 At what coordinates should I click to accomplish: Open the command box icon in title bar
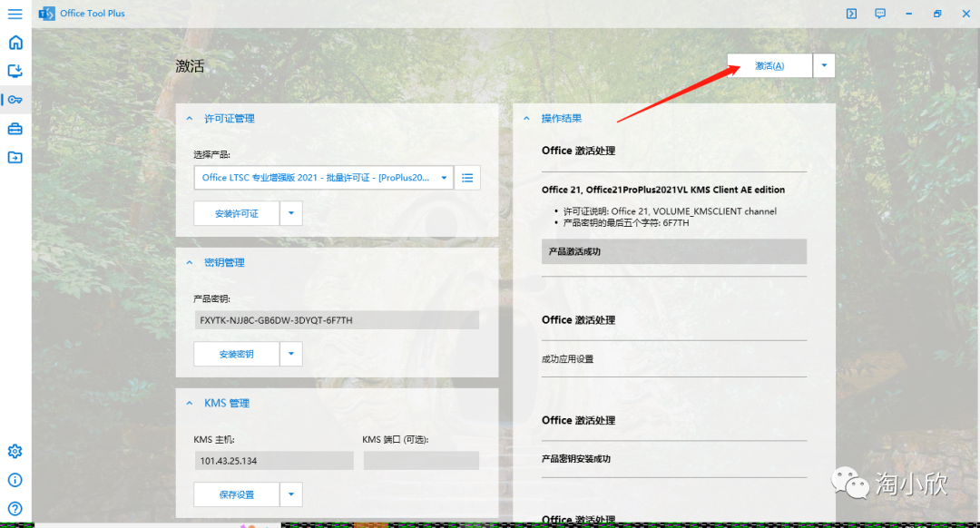click(851, 13)
